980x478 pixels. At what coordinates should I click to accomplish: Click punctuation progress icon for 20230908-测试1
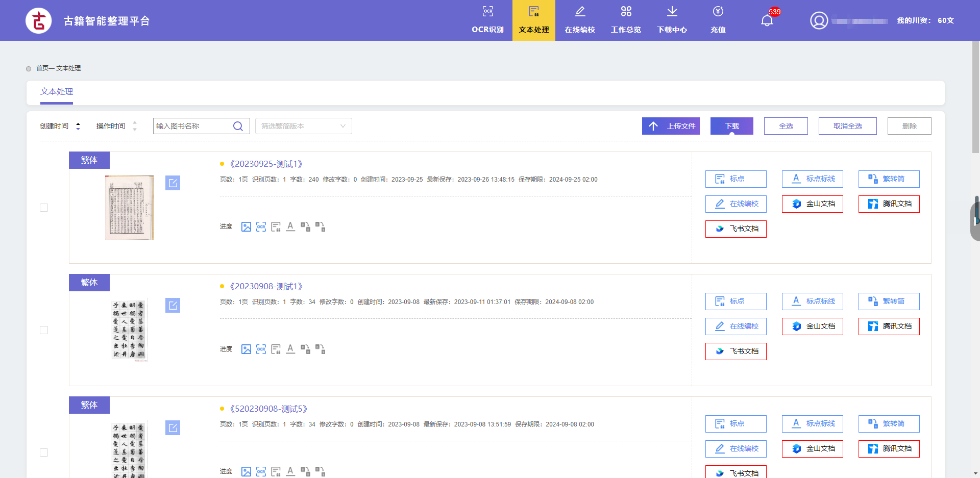pyautogui.click(x=276, y=349)
